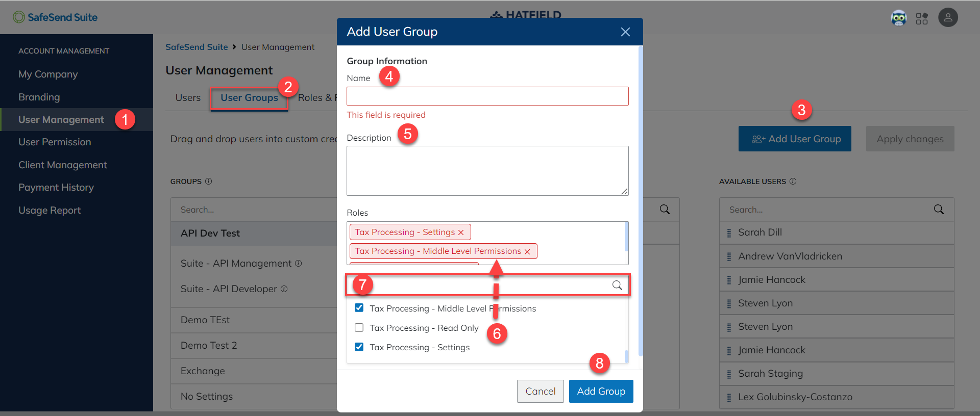Select Suite - API Developer role text
The image size is (980, 416).
(229, 289)
